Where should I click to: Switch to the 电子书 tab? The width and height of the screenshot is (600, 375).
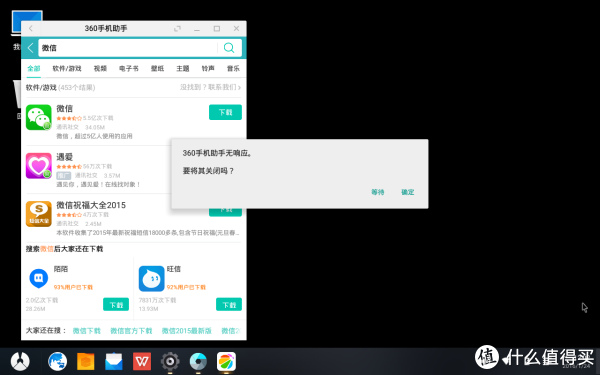(129, 68)
